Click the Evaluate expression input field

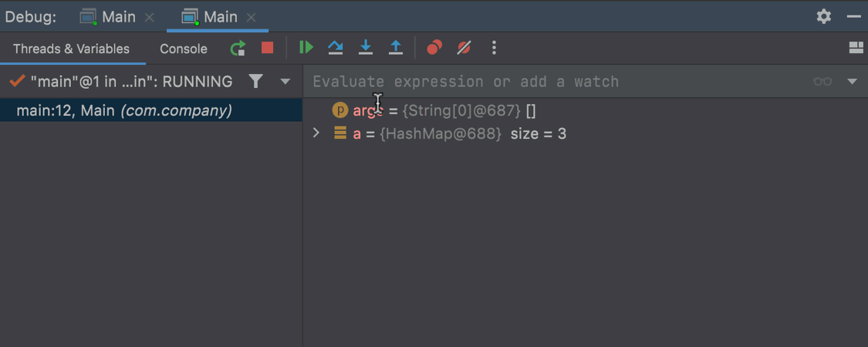540,82
